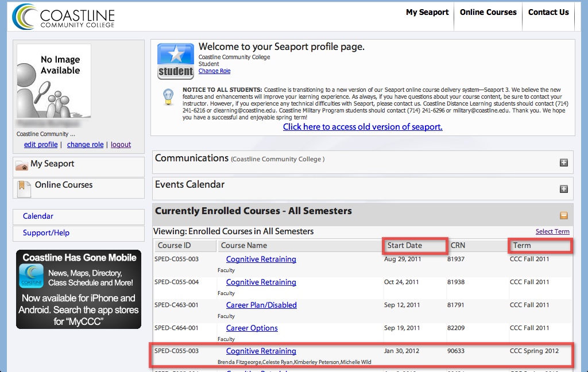This screenshot has height=372, width=588.
Task: Open Contact Us in top navigation
Action: pyautogui.click(x=548, y=13)
